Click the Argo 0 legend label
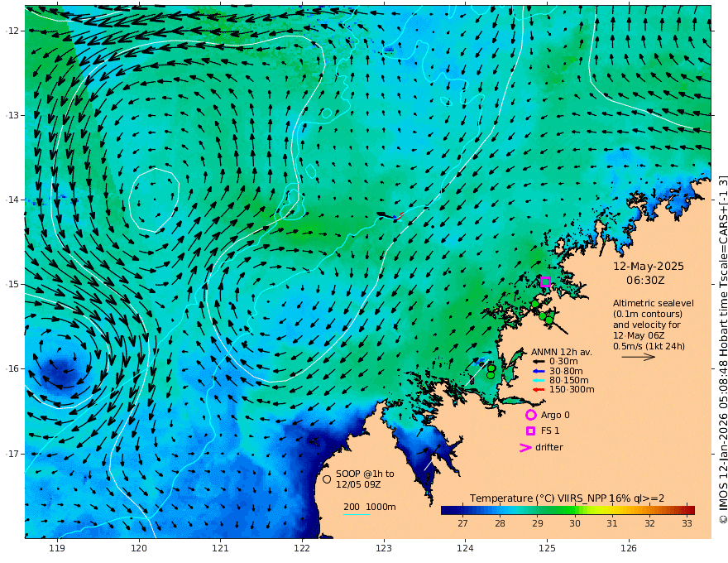Screen dimensions: 728x563 (x=555, y=416)
